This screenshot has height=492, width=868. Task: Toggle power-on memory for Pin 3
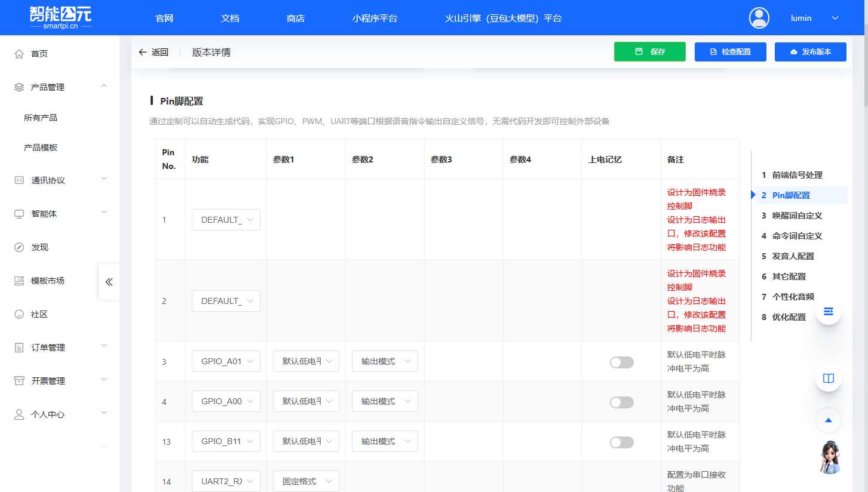pos(621,362)
